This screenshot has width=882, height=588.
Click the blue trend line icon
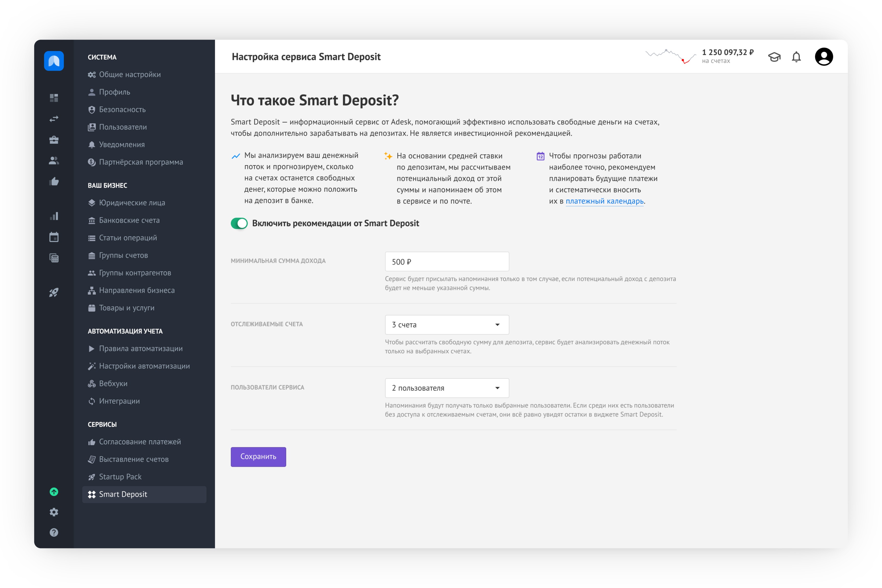(x=236, y=156)
